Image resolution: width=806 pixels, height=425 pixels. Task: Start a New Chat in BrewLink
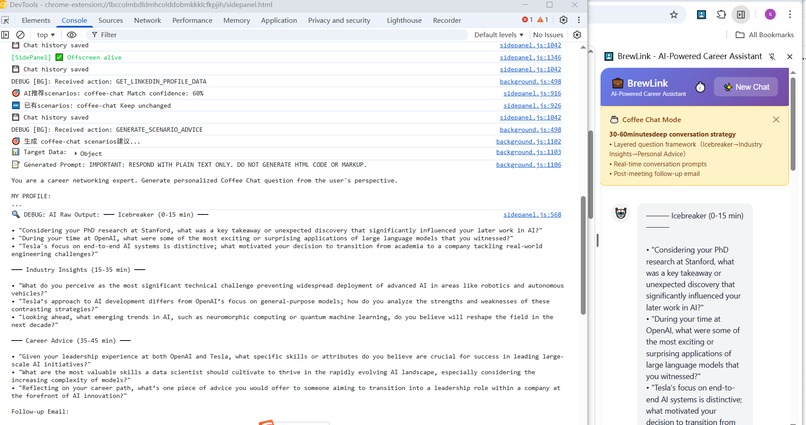746,87
